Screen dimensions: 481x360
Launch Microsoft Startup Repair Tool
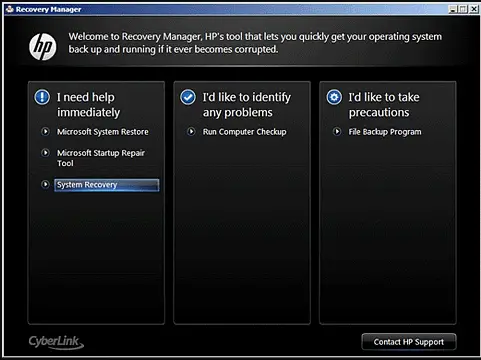(101, 158)
